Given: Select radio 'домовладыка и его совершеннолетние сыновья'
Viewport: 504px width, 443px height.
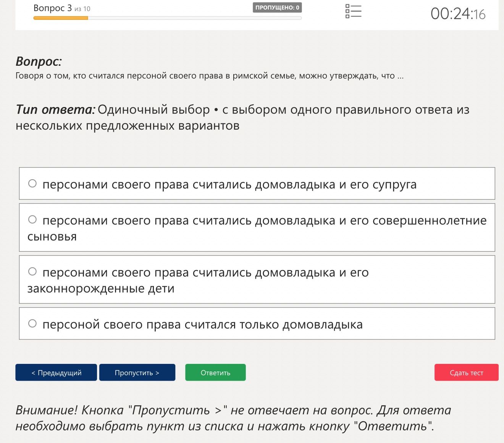Looking at the screenshot, I should [x=32, y=219].
